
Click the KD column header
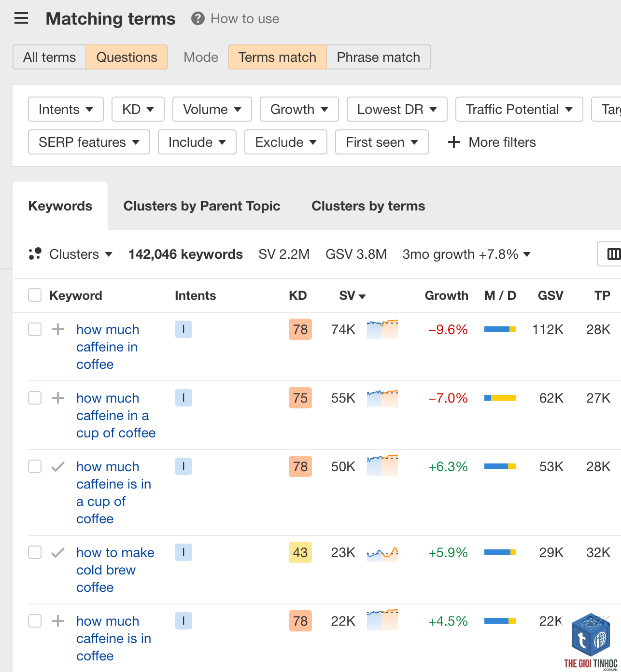pyautogui.click(x=298, y=295)
